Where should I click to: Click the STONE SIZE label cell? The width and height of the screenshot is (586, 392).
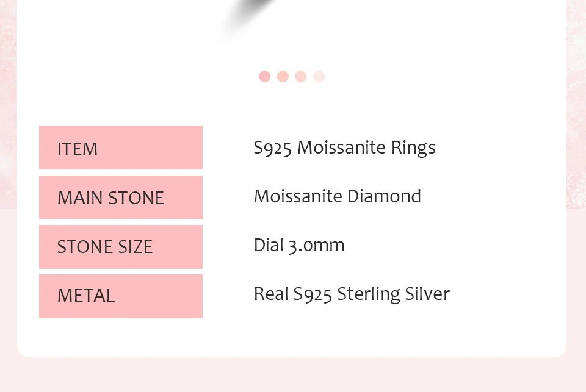[120, 247]
